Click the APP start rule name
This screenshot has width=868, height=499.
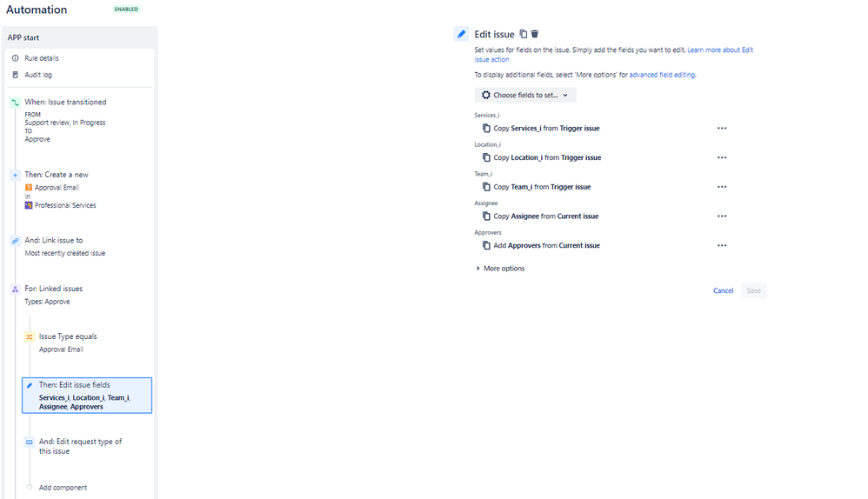click(x=23, y=37)
